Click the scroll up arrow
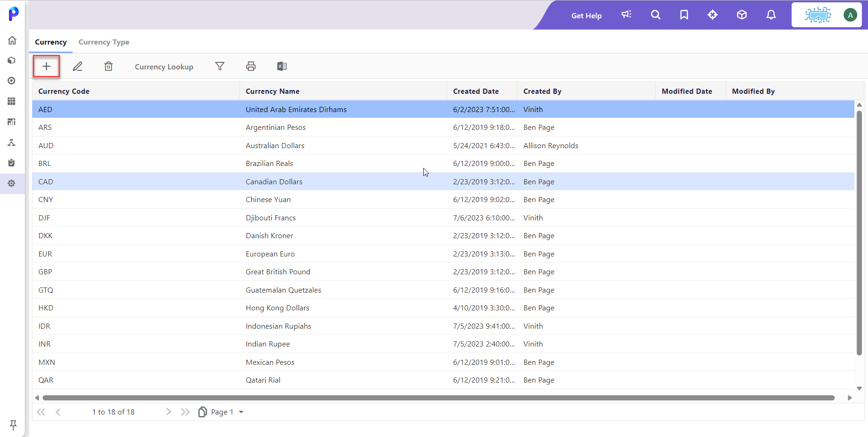The height and width of the screenshot is (437, 868). (859, 105)
